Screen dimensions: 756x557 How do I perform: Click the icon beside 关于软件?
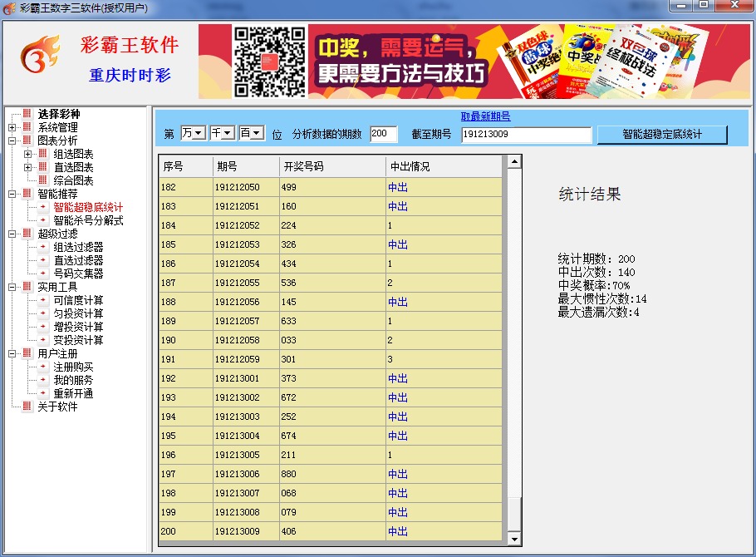[27, 407]
